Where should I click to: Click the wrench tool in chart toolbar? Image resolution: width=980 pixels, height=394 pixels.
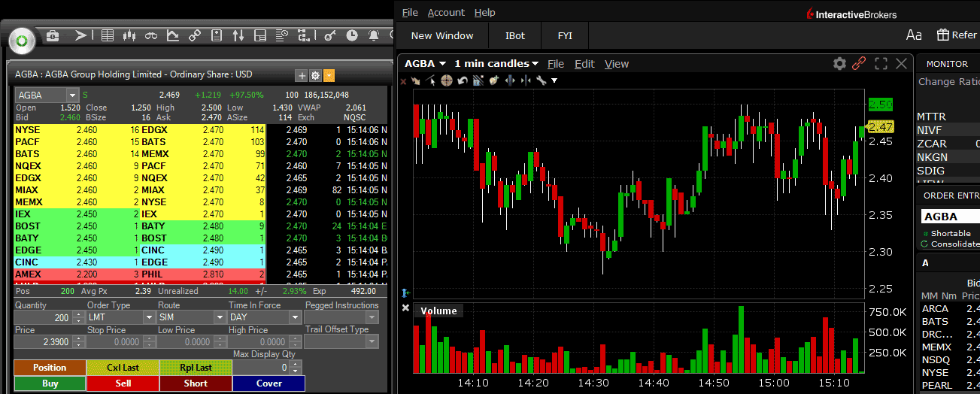click(540, 80)
